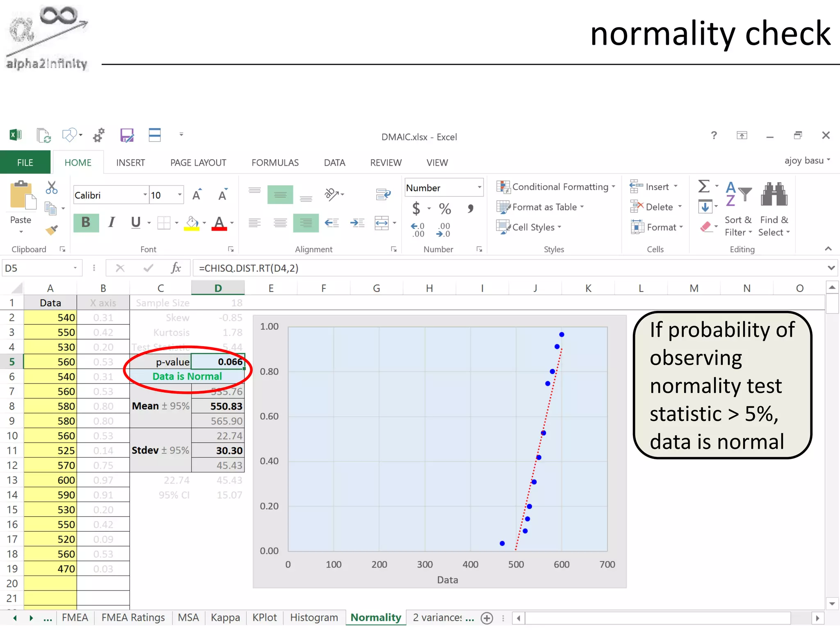Click the Decrease Indent icon

click(x=332, y=223)
